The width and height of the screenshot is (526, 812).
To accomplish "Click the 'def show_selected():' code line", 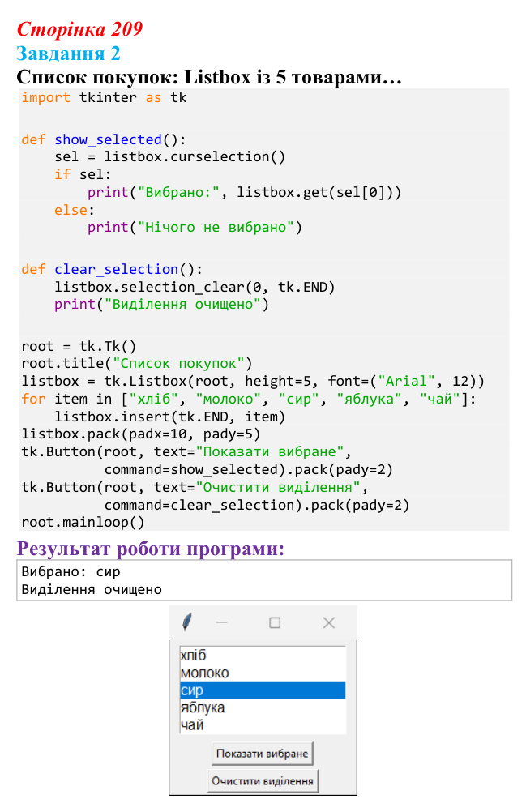I will point(104,140).
